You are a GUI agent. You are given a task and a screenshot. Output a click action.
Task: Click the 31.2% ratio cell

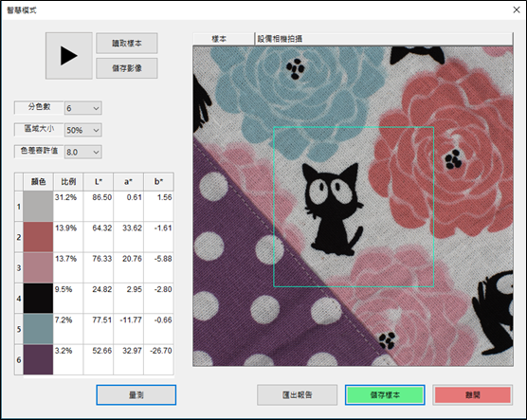click(68, 206)
